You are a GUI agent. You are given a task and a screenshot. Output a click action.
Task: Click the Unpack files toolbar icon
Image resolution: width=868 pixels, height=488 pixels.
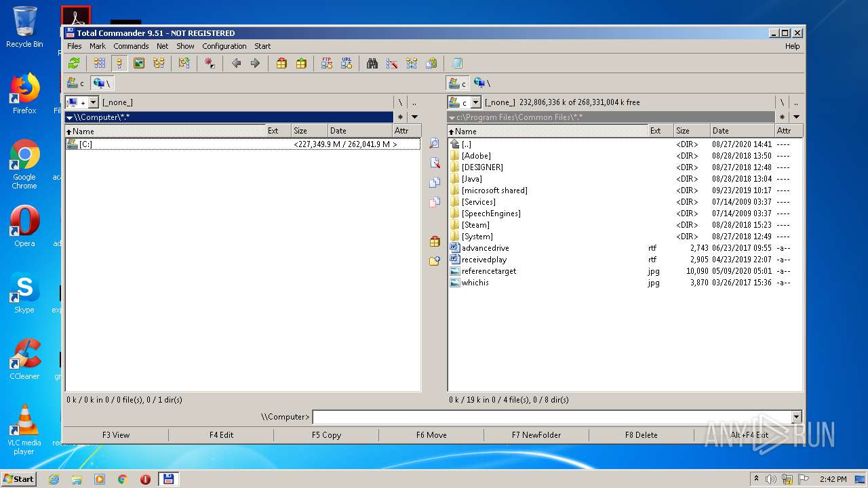coord(301,63)
